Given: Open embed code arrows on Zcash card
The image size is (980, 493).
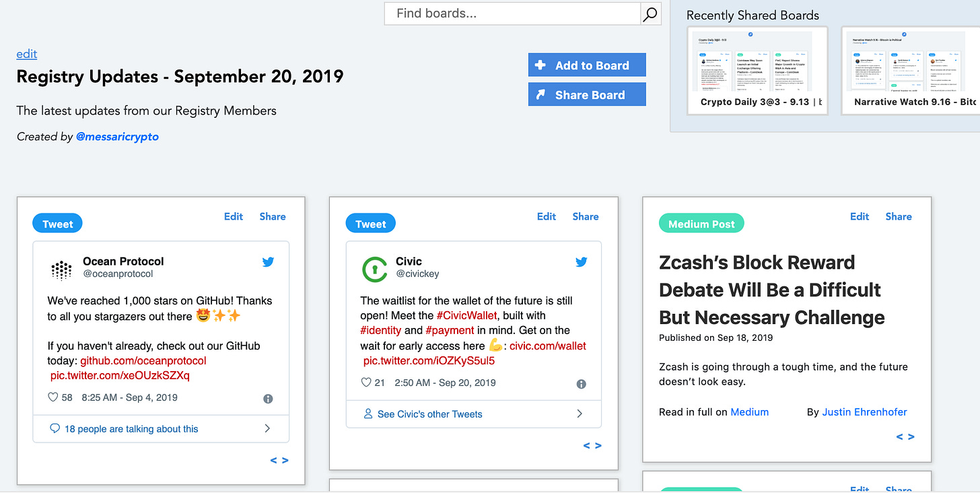Looking at the screenshot, I should pos(905,437).
